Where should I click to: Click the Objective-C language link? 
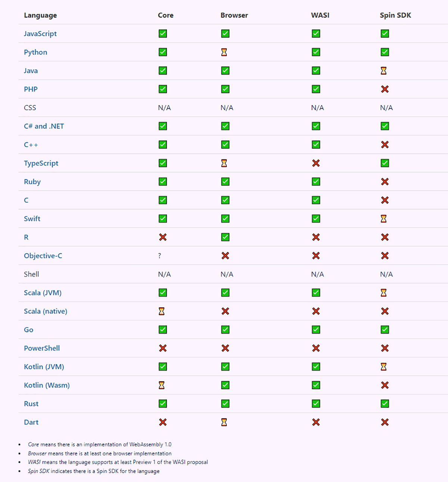point(43,256)
